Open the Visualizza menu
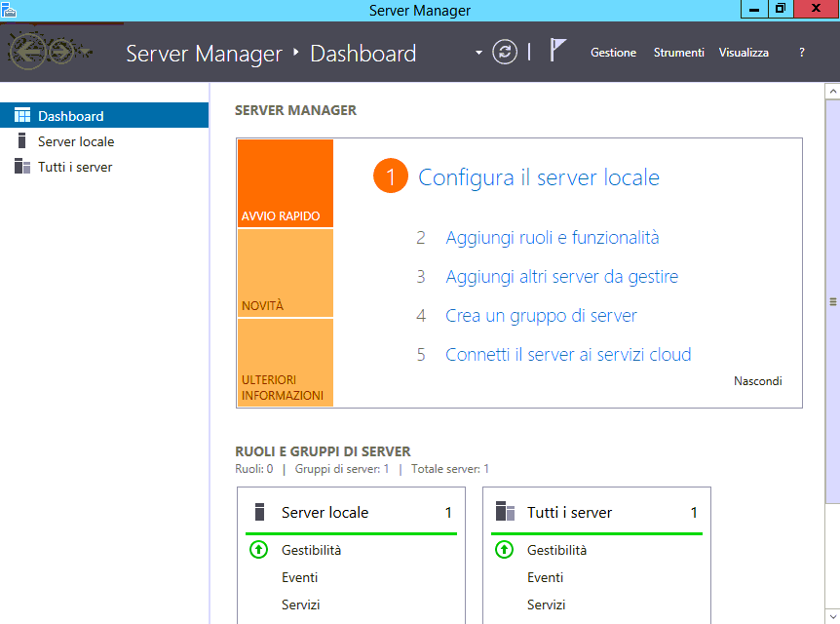The image size is (840, 624). 744,53
